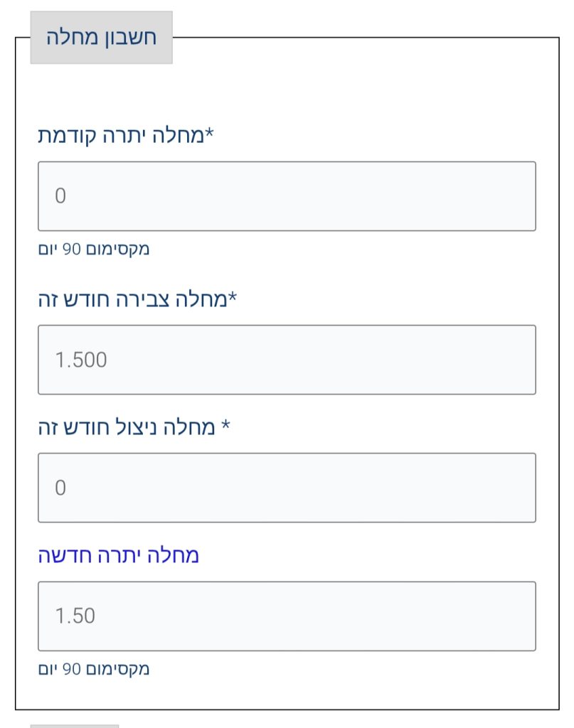
Task: Click 'מקסימום 90 יום' hint under new balance
Action: click(x=94, y=669)
